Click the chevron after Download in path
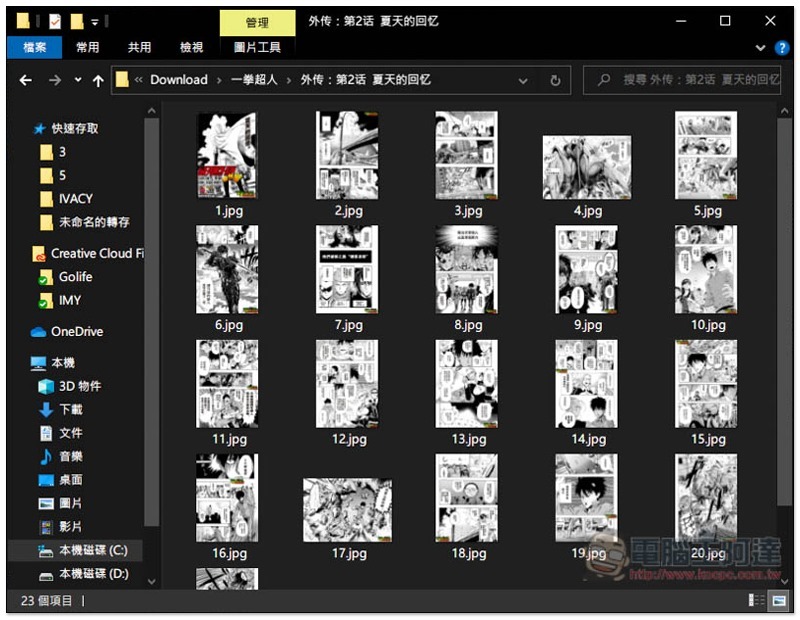 tap(219, 81)
